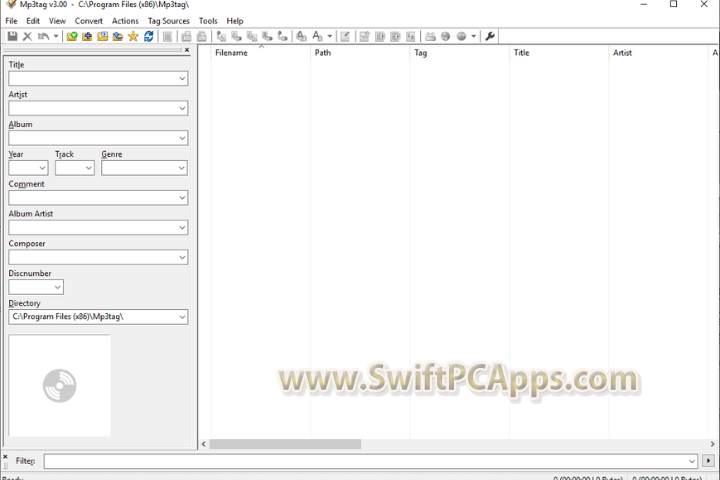This screenshot has width=720, height=480.
Task: Expand the Title field dropdown
Action: pos(182,79)
